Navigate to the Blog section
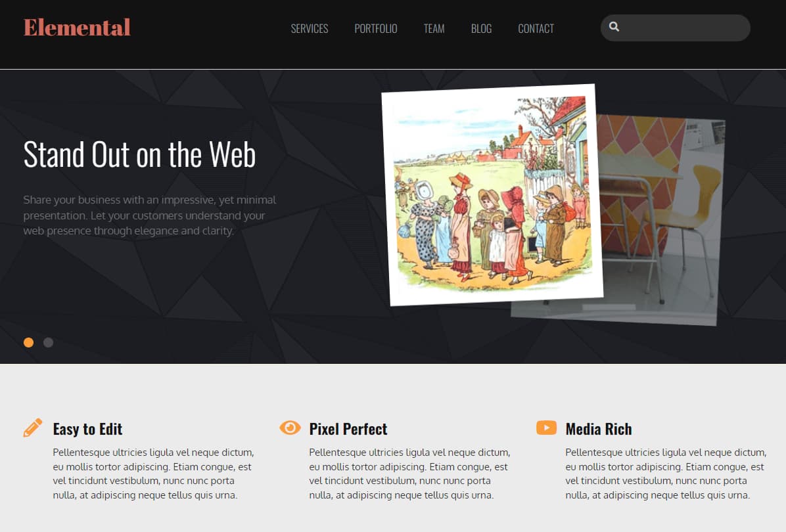Image resolution: width=786 pixels, height=532 pixels. click(x=481, y=28)
